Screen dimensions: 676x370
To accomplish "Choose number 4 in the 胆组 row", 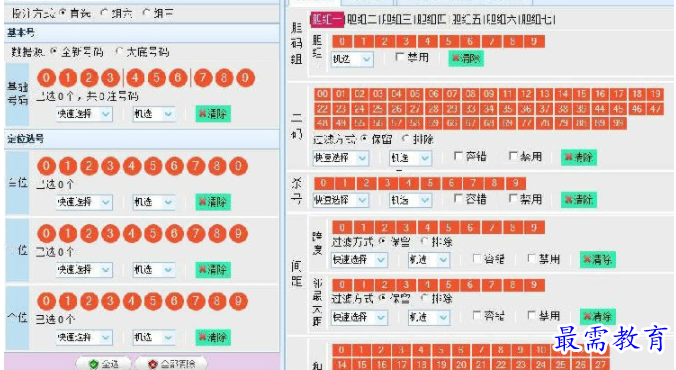I will coord(427,41).
